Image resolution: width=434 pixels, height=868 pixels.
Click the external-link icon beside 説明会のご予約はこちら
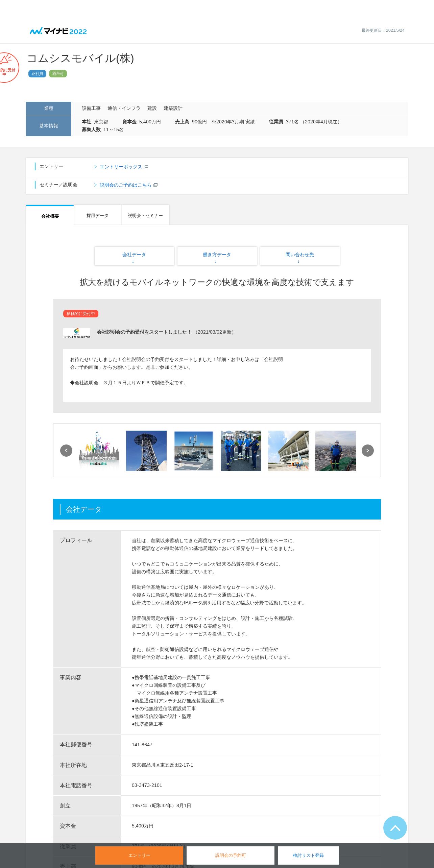click(155, 185)
